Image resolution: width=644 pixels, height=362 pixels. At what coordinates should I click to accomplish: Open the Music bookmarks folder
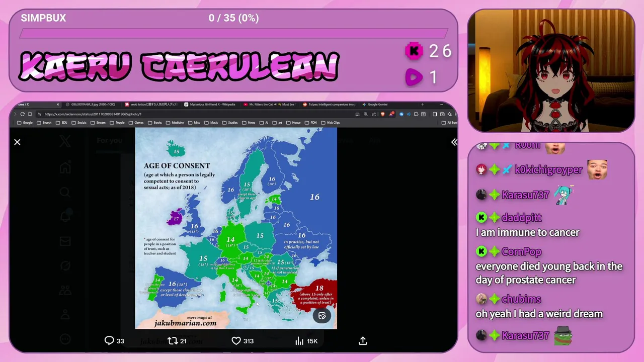click(211, 123)
